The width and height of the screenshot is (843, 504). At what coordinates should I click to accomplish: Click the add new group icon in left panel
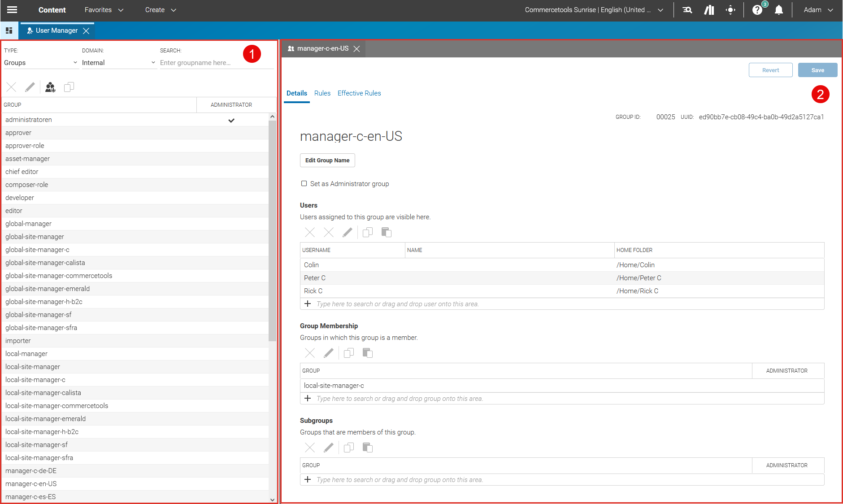tap(50, 87)
